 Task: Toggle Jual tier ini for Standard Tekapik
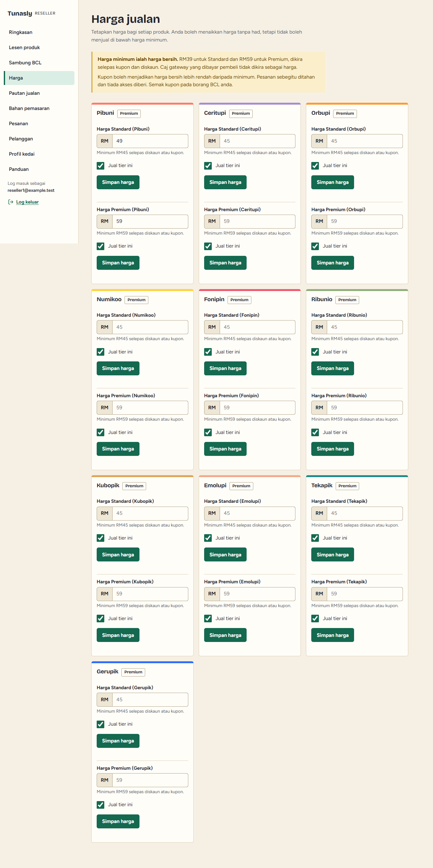click(315, 538)
